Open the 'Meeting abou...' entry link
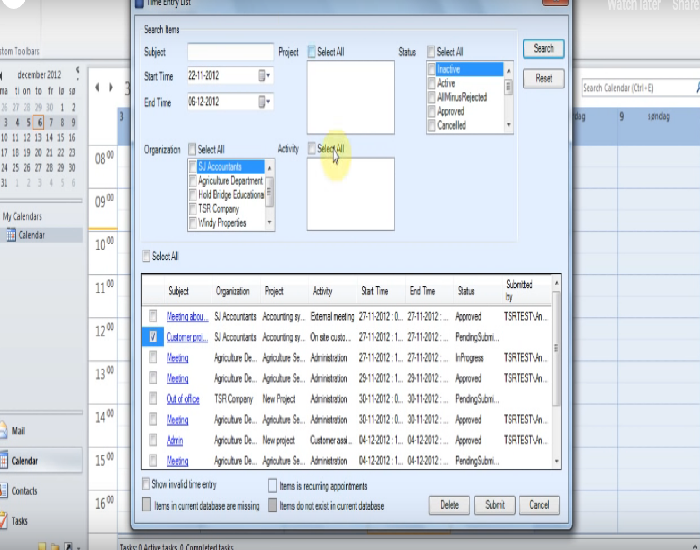700x550 pixels. point(187,317)
